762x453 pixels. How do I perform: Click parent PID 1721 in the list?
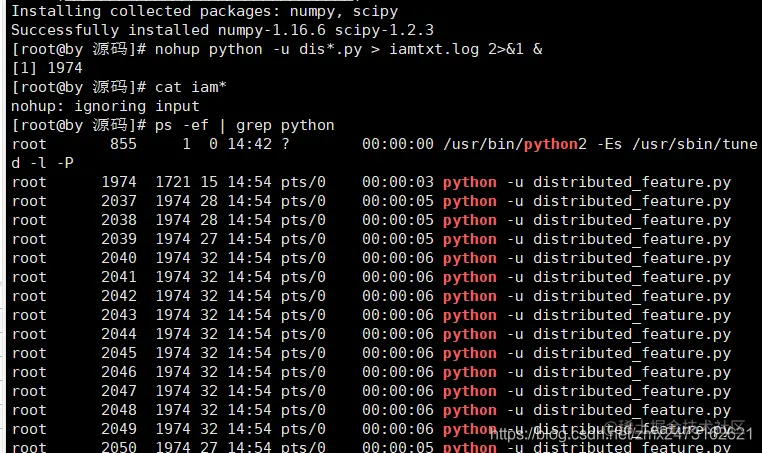[173, 182]
